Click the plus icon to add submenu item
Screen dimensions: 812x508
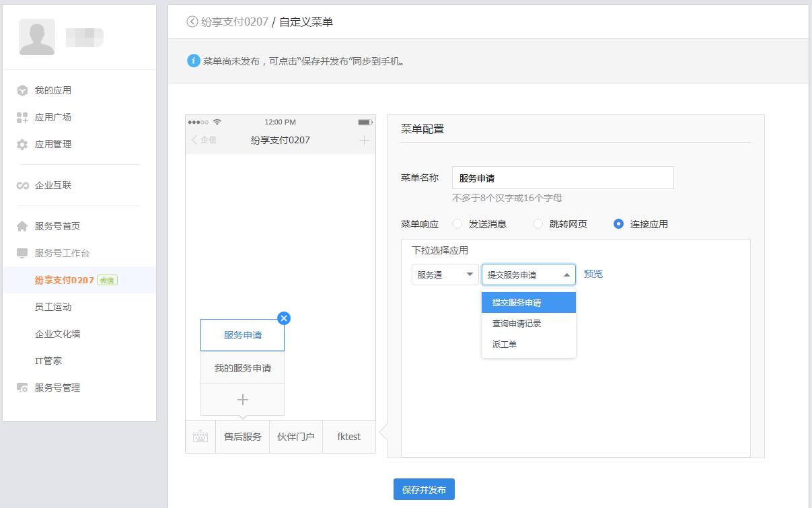[x=242, y=400]
